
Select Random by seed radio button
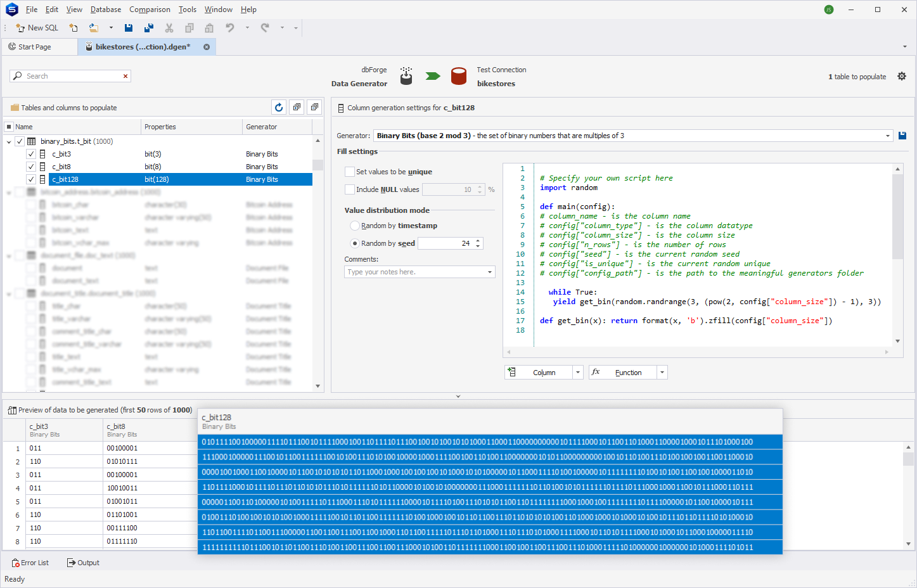pos(355,243)
